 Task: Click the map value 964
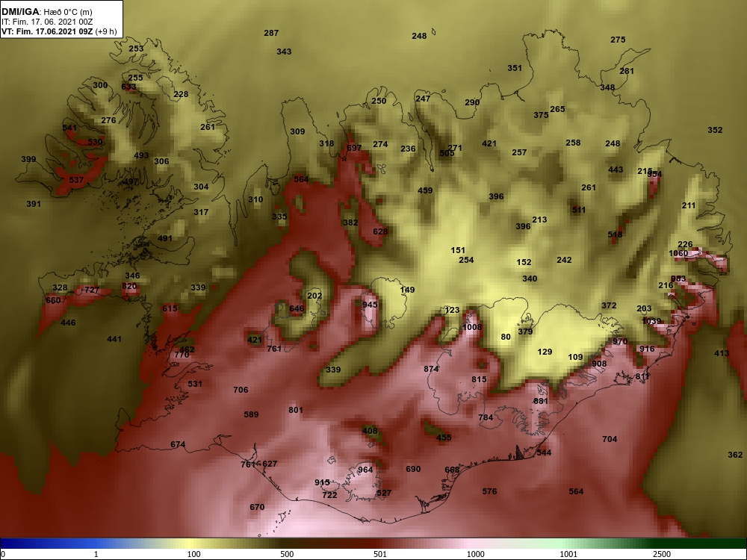[365, 470]
